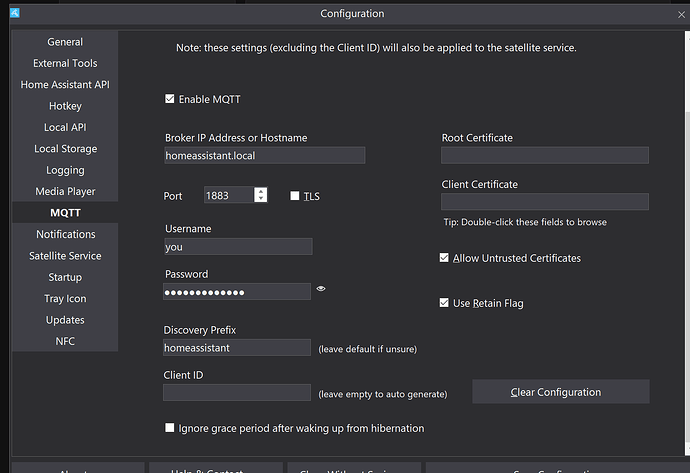Go to the Tray Icon tab
This screenshot has height=473, width=690.
point(65,299)
